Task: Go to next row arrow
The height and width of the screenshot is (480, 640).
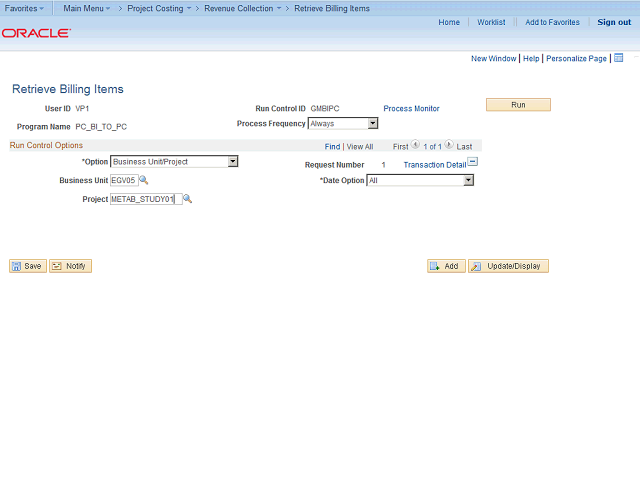Action: click(449, 144)
